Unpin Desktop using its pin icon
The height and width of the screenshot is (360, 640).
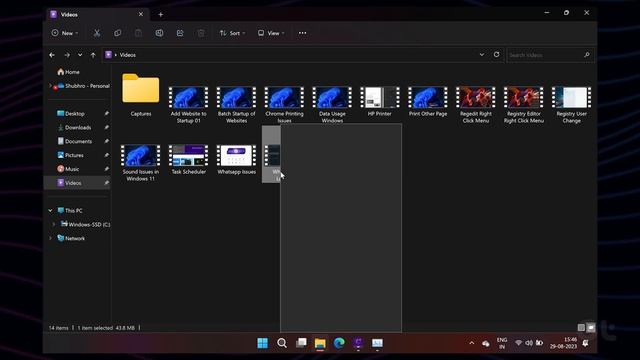106,113
